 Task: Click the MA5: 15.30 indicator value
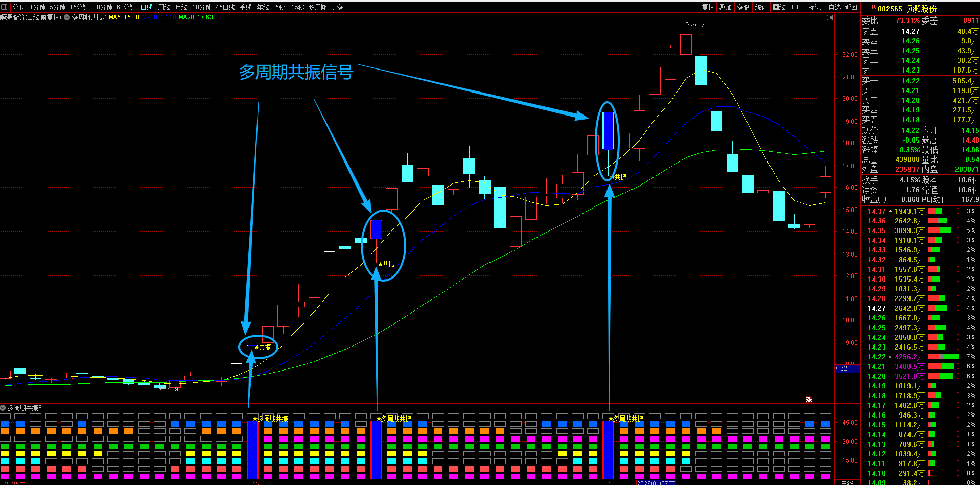pos(124,17)
